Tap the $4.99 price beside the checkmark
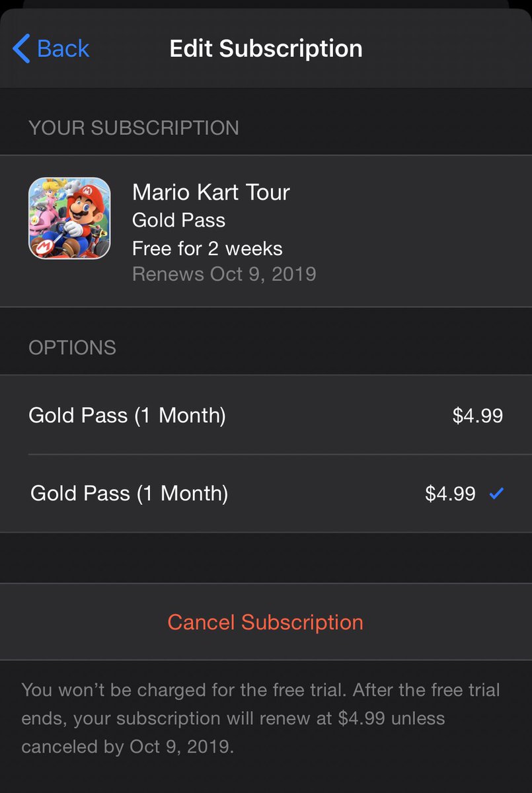This screenshot has height=793, width=532. pos(450,494)
